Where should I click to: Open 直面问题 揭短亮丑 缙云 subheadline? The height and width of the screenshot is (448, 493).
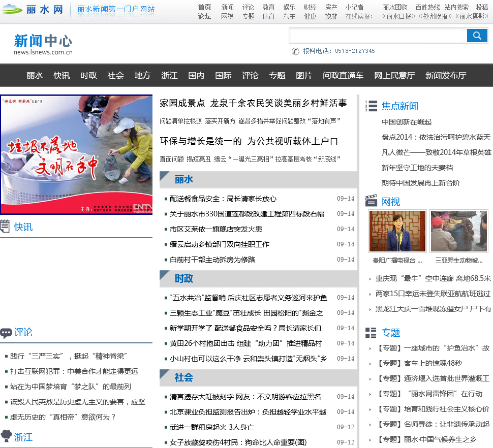[x=250, y=159]
